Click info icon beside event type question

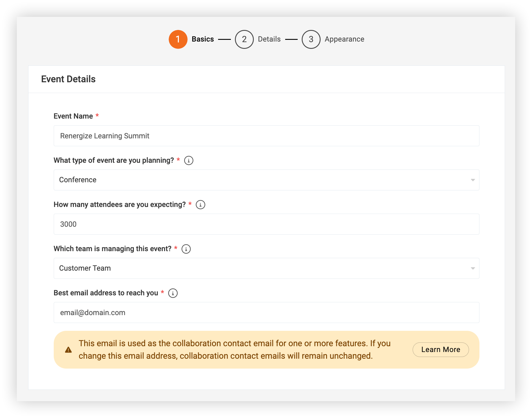click(189, 160)
